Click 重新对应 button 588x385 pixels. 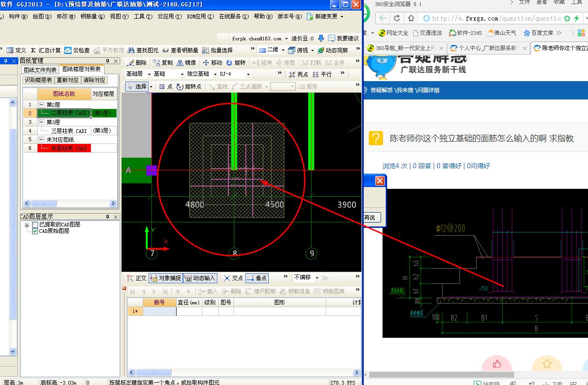click(68, 80)
